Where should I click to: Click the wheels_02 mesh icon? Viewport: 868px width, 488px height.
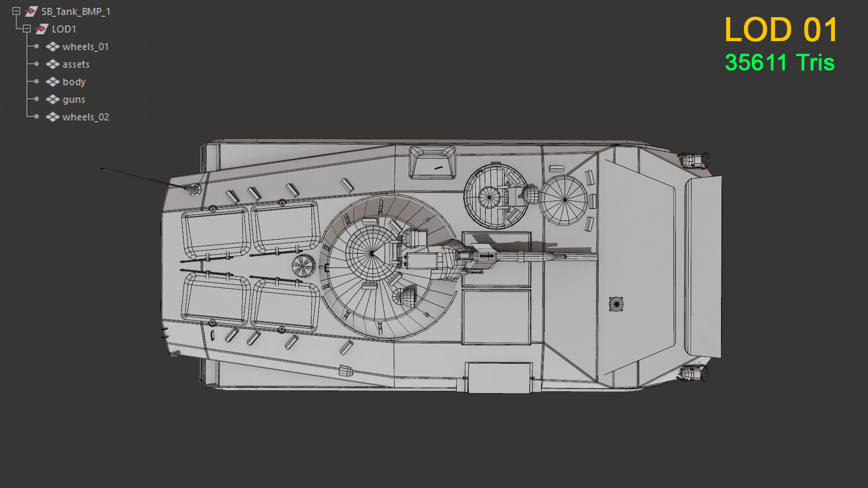(x=52, y=117)
